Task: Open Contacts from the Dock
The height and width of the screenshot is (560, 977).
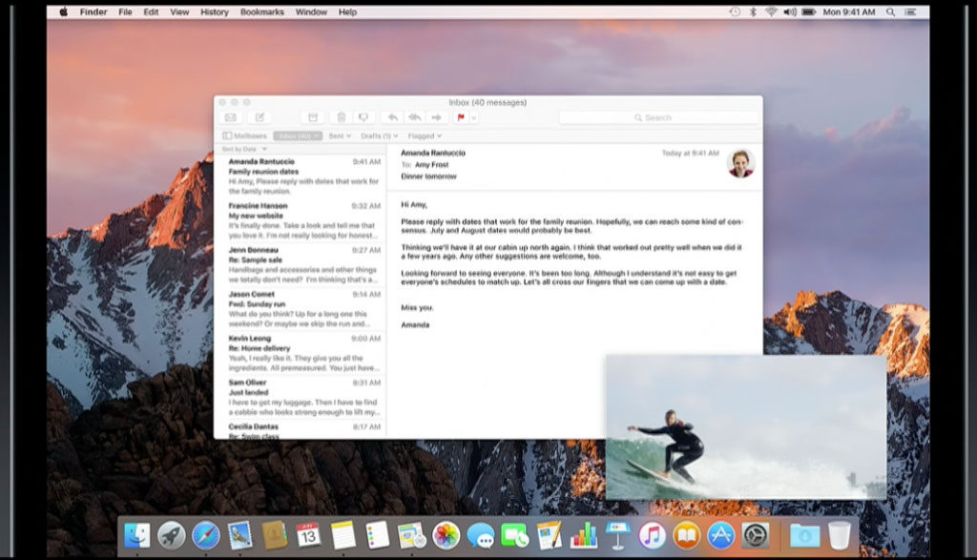Action: 274,535
